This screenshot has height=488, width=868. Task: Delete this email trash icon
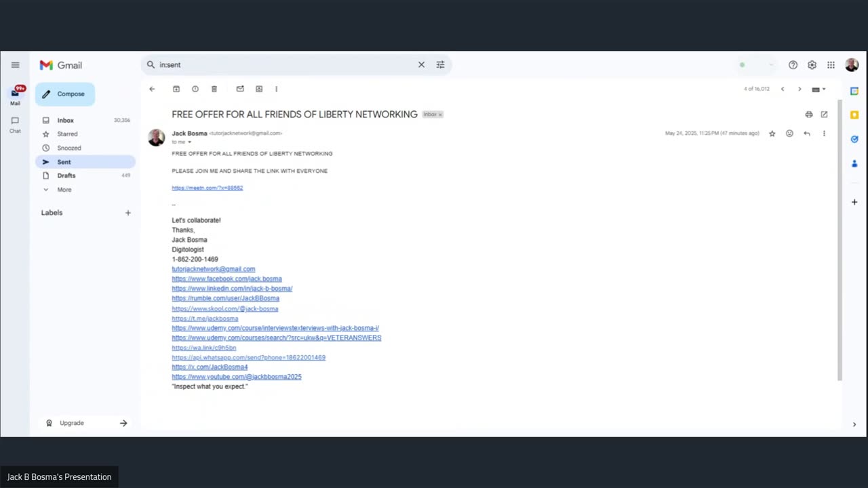tap(214, 89)
